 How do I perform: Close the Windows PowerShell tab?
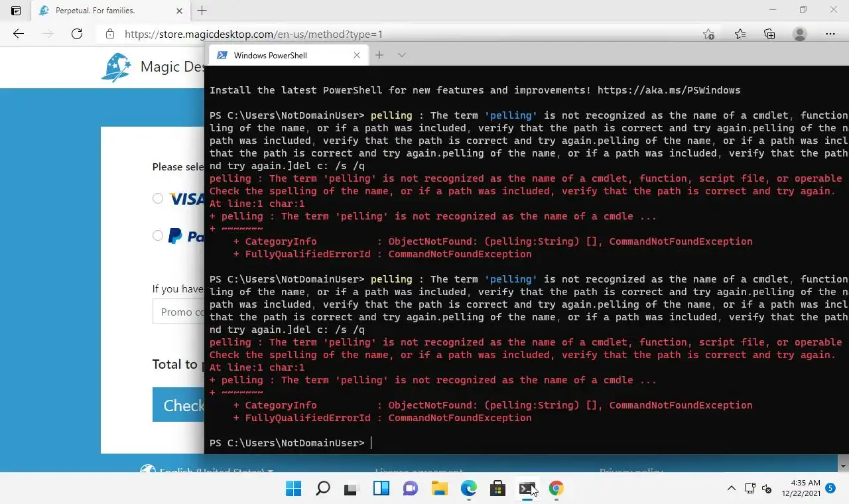coord(357,56)
